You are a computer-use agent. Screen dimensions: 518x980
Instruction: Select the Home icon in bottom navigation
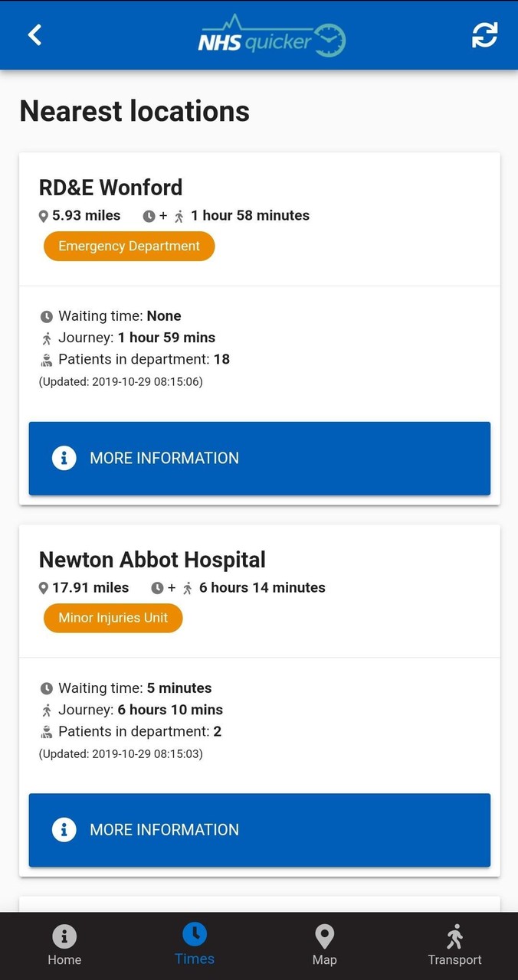[x=64, y=936]
